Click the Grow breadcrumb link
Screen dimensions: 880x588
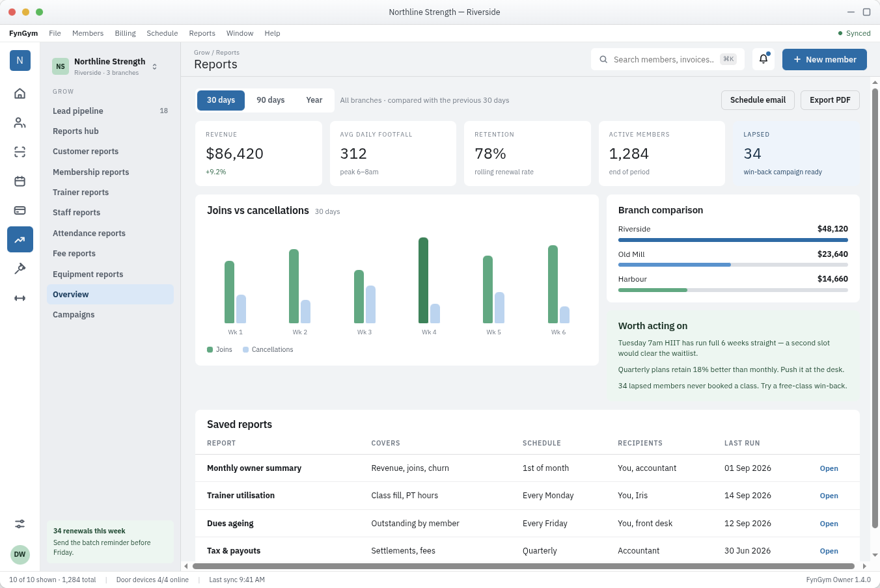(201, 53)
